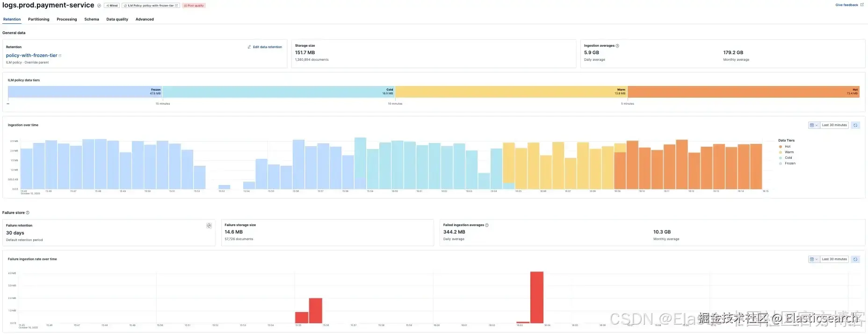Click the pencil icon for Edit data retention
This screenshot has height=334, width=868.
(x=249, y=47)
